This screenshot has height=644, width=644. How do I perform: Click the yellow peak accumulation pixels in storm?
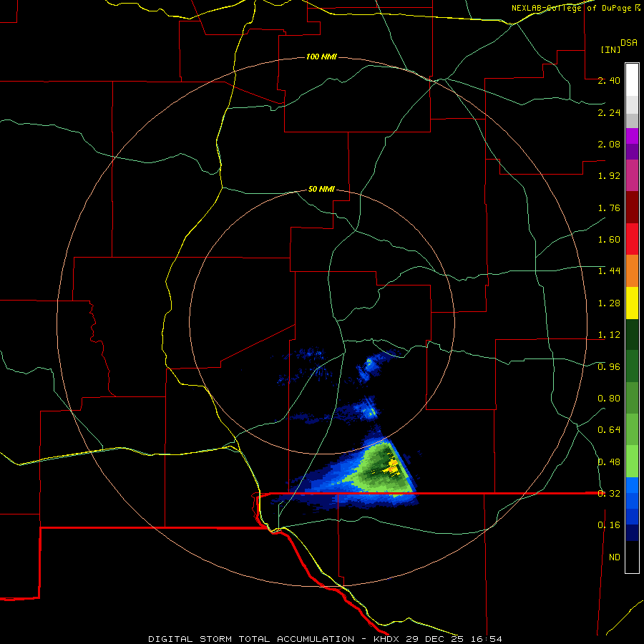[392, 467]
